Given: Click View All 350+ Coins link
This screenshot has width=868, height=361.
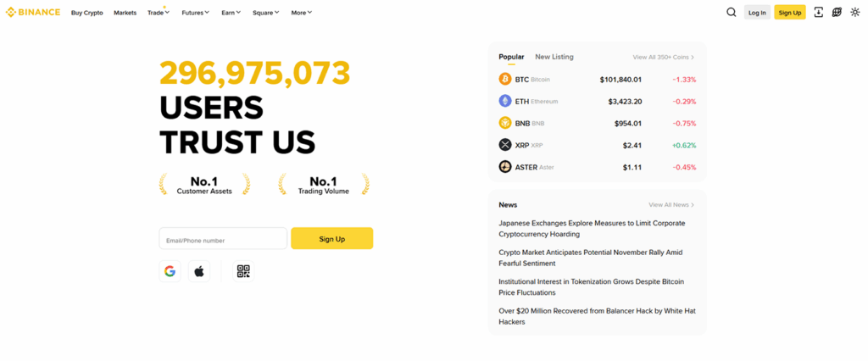Looking at the screenshot, I should click(x=663, y=58).
